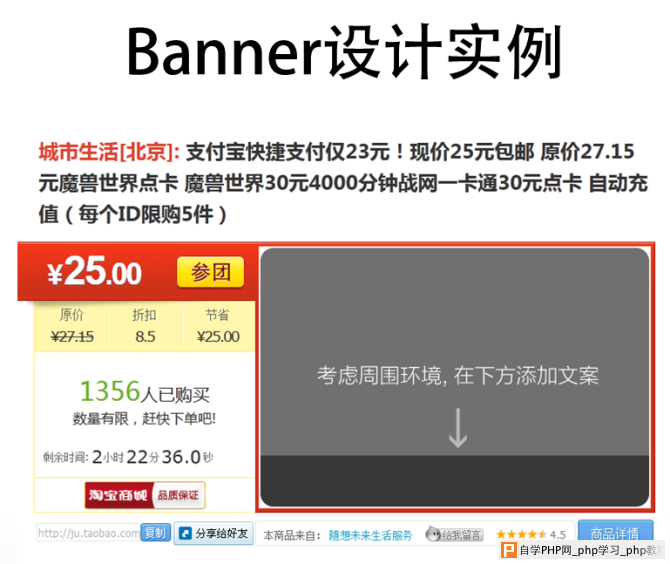Open the 商品详情 tab
Image resolution: width=670 pixels, height=564 pixels.
pos(615,532)
